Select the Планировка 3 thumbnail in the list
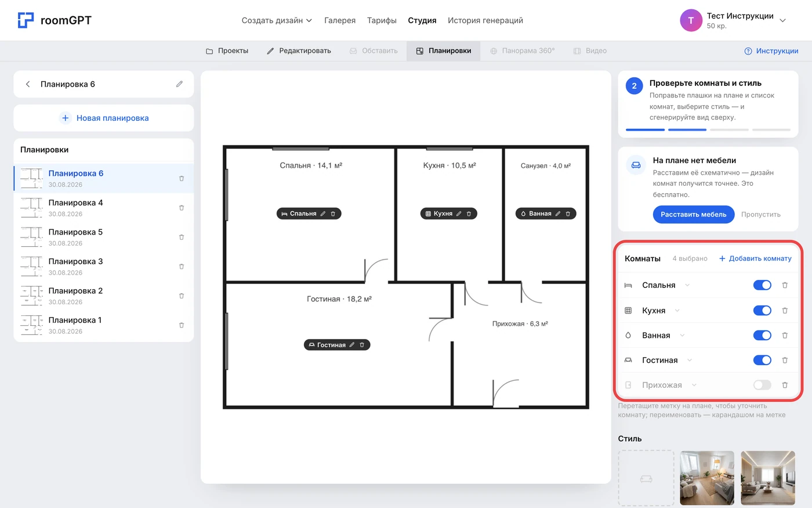Screen dimensions: 812x508 pyautogui.click(x=31, y=266)
